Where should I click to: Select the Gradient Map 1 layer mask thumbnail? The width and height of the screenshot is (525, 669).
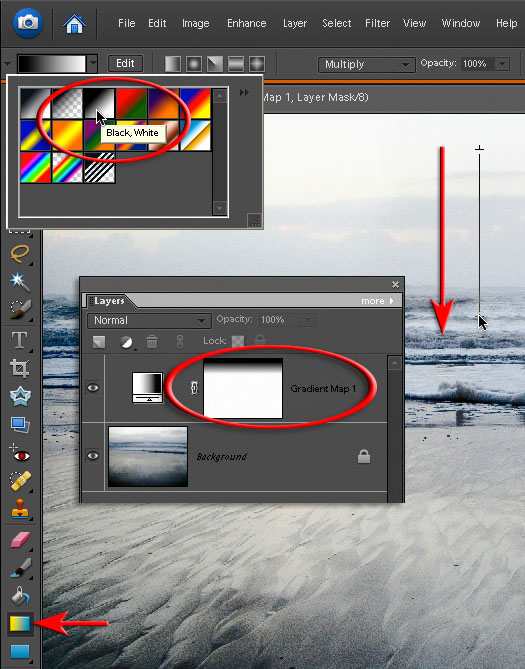tap(243, 388)
